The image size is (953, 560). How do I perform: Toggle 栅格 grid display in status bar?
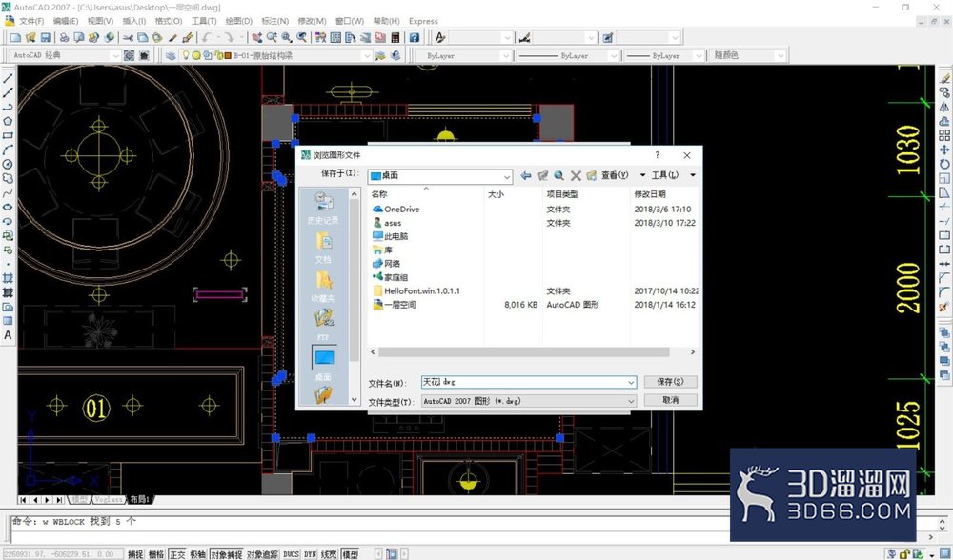tap(156, 554)
